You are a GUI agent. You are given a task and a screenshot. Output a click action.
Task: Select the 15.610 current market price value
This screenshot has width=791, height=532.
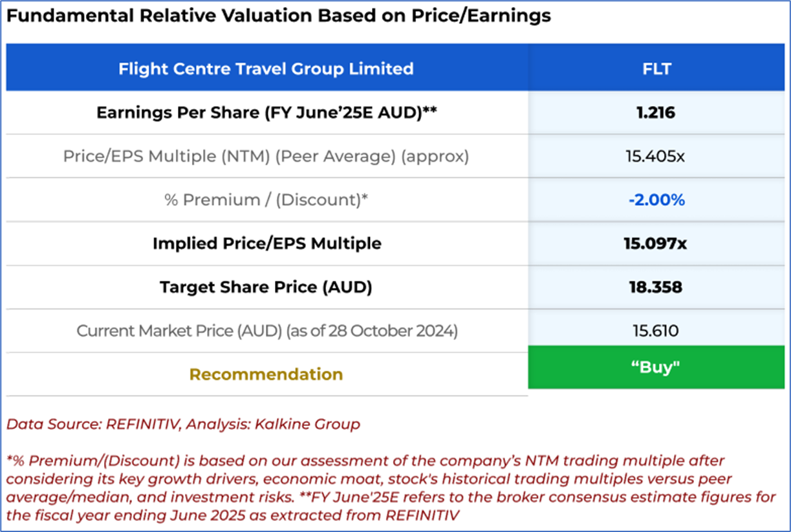pos(656,331)
